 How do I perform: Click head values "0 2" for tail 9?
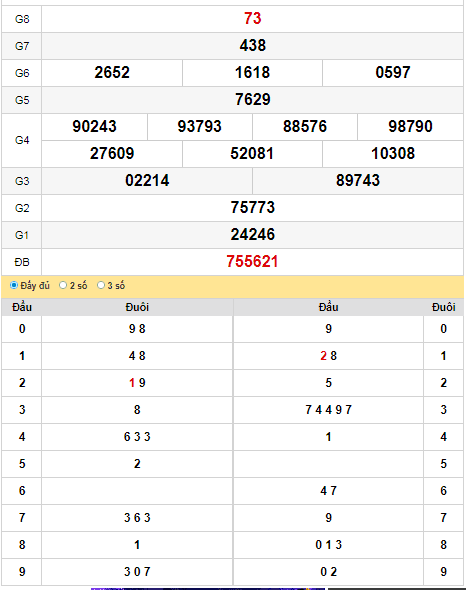[x=329, y=572]
